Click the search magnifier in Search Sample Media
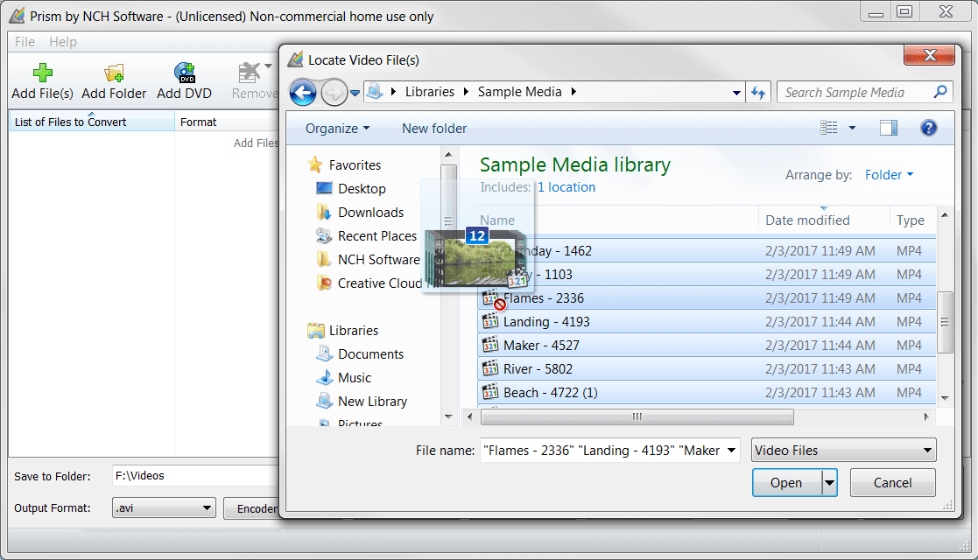 [940, 92]
